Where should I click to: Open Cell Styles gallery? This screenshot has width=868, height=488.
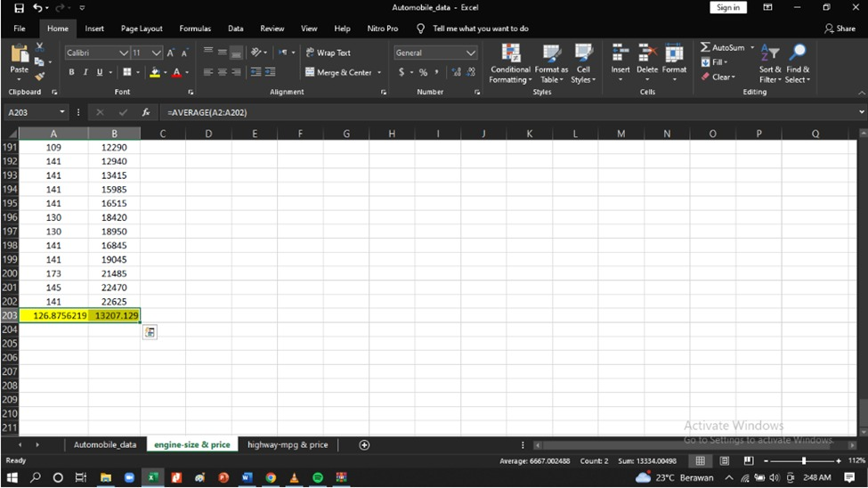point(583,64)
